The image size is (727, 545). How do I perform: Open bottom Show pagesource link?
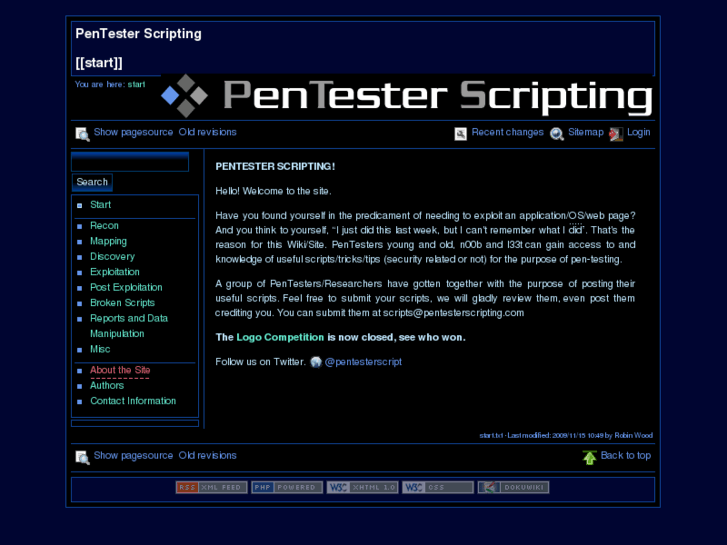pos(133,455)
